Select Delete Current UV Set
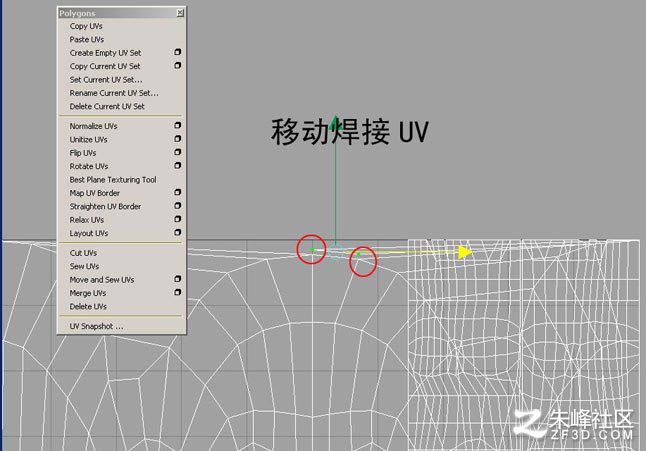Image resolution: width=646 pixels, height=451 pixels. point(107,106)
